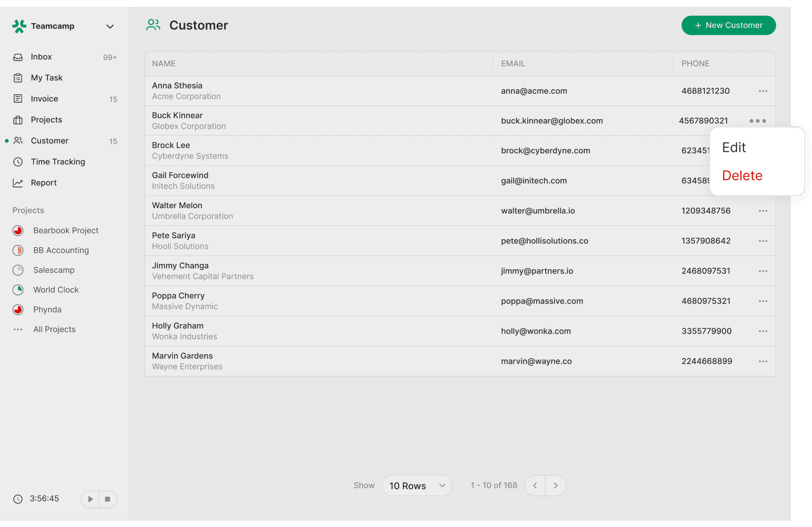Expand the Teamcamp workspace dropdown chevron
The width and height of the screenshot is (812, 527).
(110, 26)
